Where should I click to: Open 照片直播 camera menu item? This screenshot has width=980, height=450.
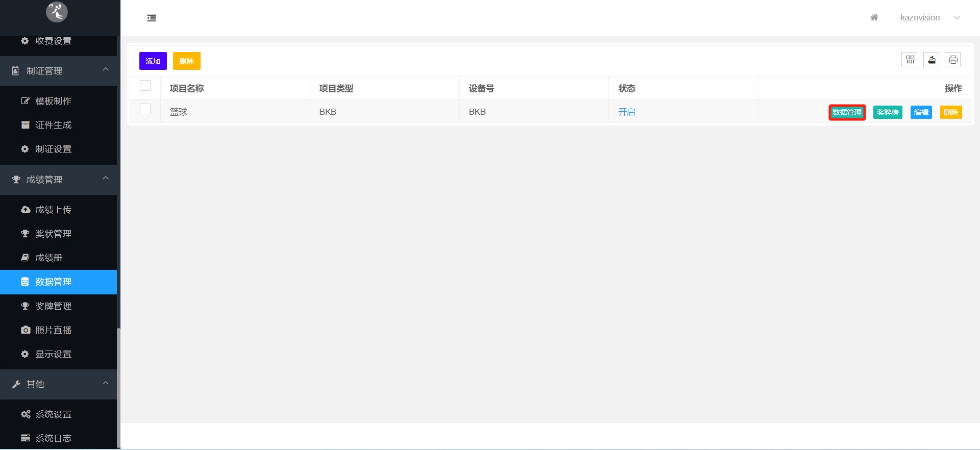[53, 330]
